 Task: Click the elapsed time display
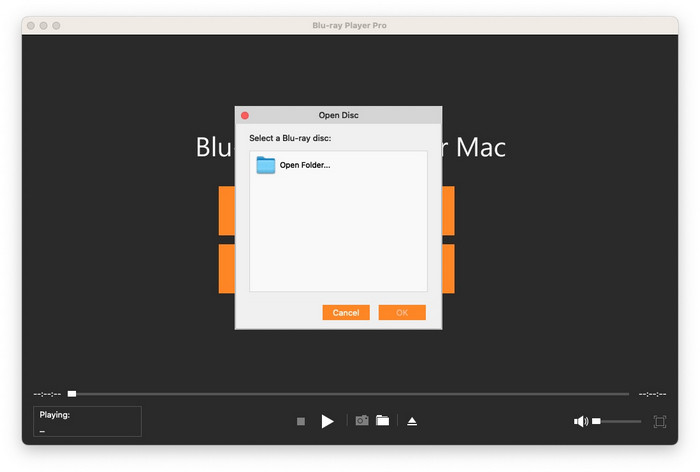click(47, 394)
